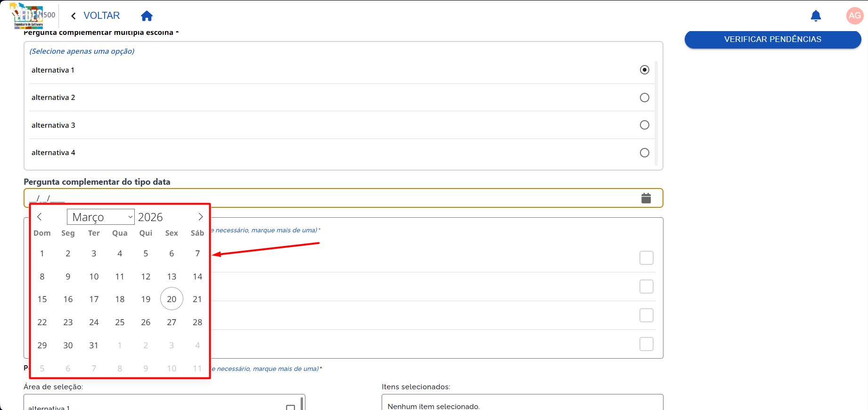Go to previous month in calendar
868x410 pixels.
(40, 217)
